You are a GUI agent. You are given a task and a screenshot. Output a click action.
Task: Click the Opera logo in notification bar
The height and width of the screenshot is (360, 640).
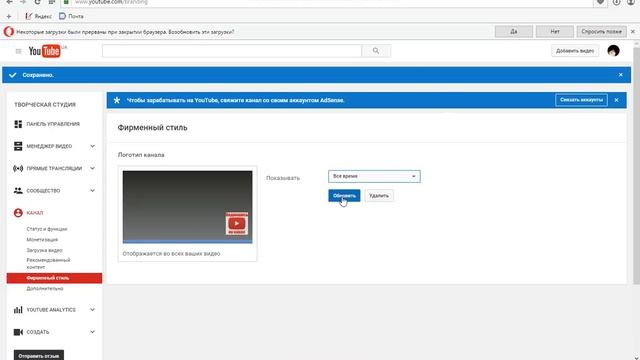coord(9,31)
